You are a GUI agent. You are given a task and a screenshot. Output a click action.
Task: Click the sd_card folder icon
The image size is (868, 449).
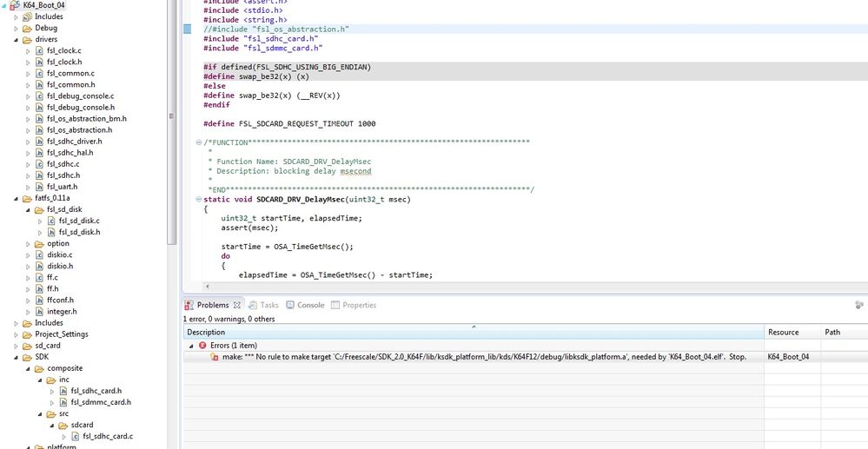pyautogui.click(x=27, y=346)
